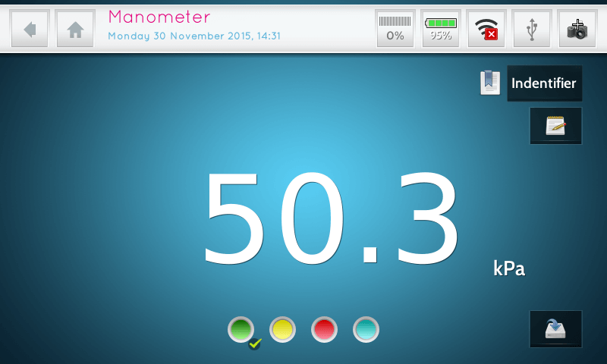Pick the cyan circle indicator

pyautogui.click(x=366, y=330)
